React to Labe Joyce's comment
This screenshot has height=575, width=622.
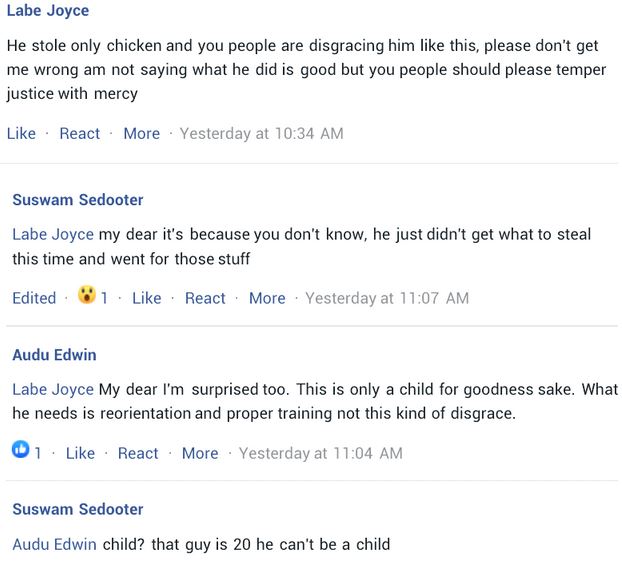pos(80,133)
